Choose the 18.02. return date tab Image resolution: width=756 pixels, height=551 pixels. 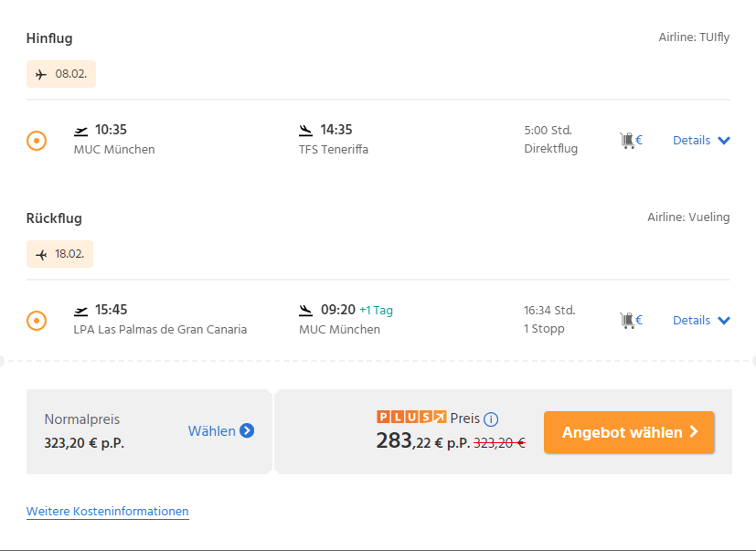(x=60, y=254)
